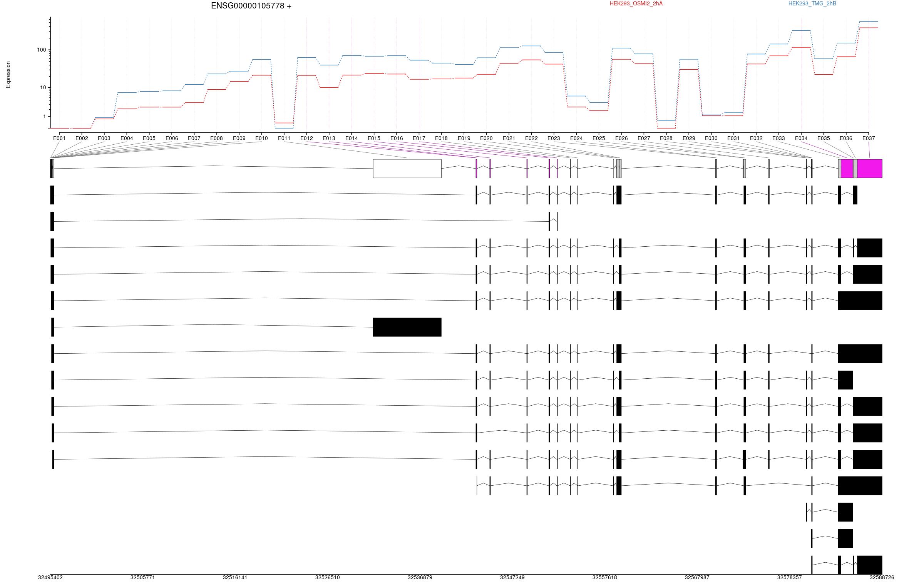
Task: Click the y-axis tick label 1
Action: coord(44,117)
